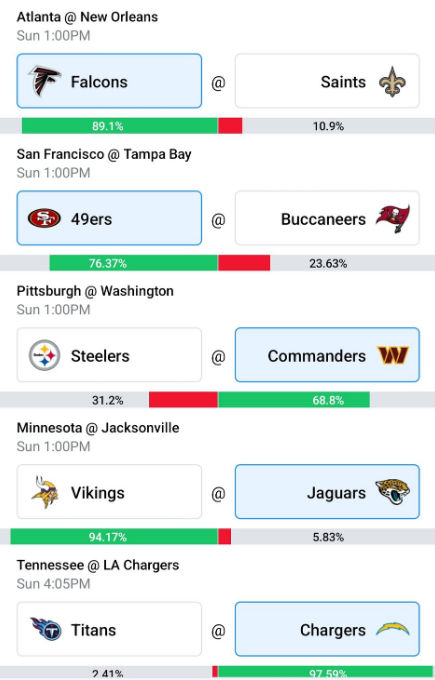
Task: Click the 89.1% green Falcons pick bar
Action: [120, 126]
